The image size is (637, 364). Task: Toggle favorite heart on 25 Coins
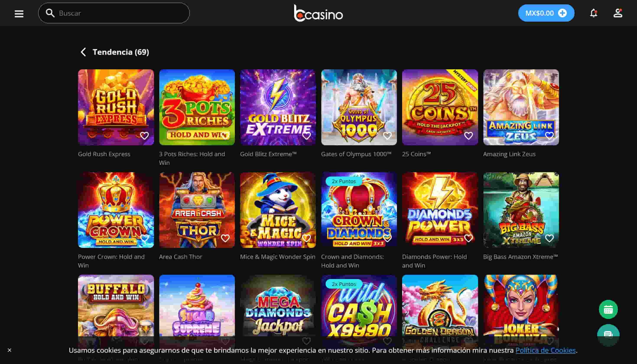coord(468,136)
